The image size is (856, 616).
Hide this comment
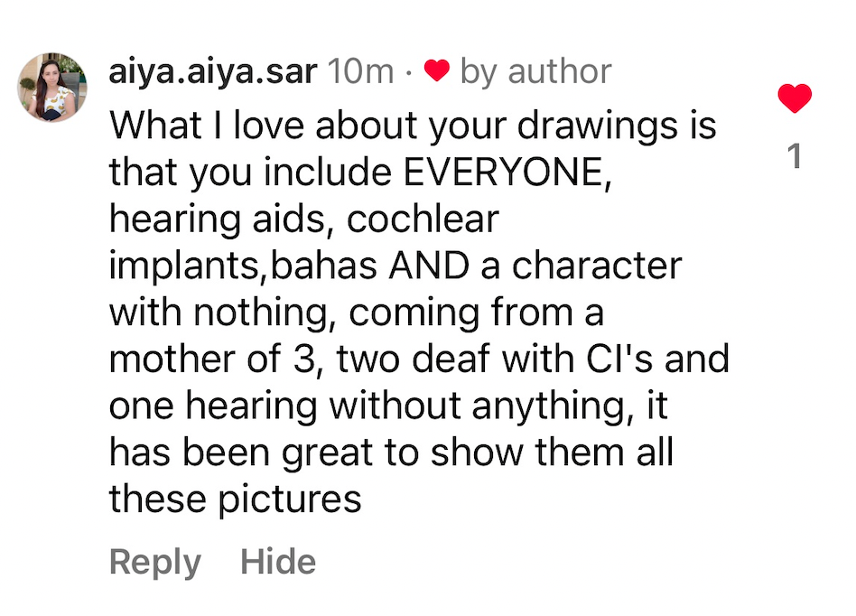(278, 562)
